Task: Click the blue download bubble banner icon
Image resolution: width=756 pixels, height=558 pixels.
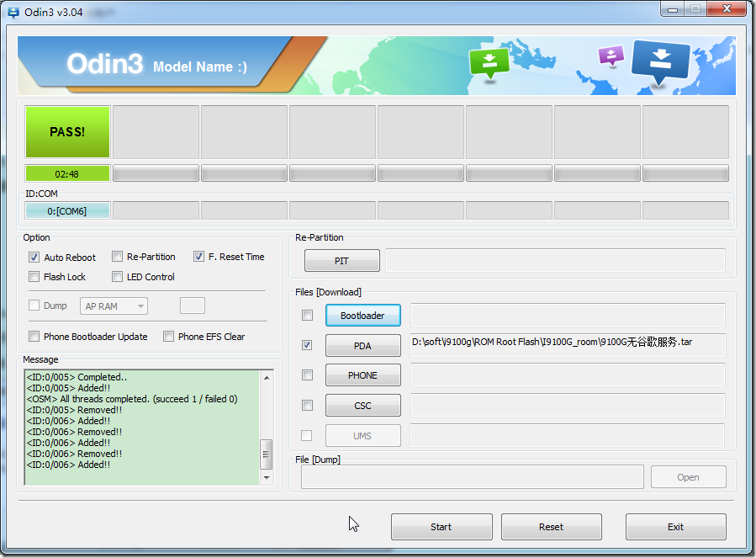Action: tap(660, 61)
